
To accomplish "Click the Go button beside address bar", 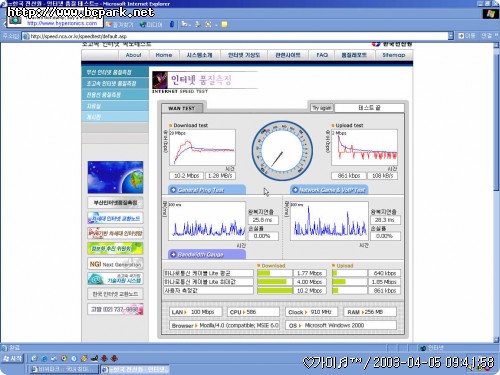I will [466, 36].
